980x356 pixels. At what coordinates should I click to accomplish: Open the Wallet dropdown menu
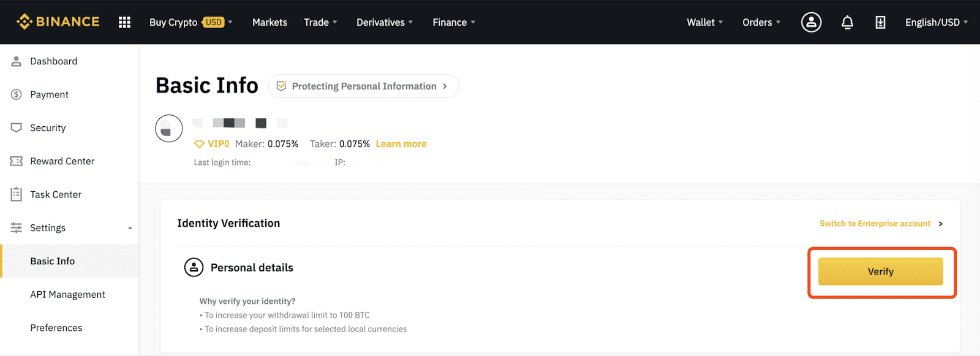coord(705,22)
